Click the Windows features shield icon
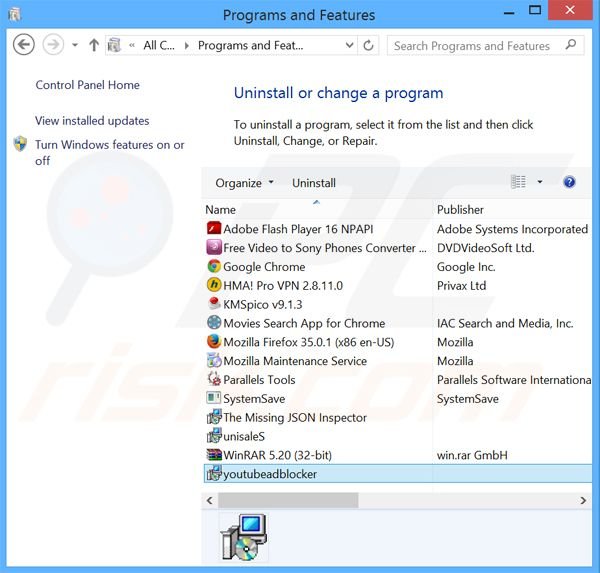The height and width of the screenshot is (573, 600). [20, 144]
